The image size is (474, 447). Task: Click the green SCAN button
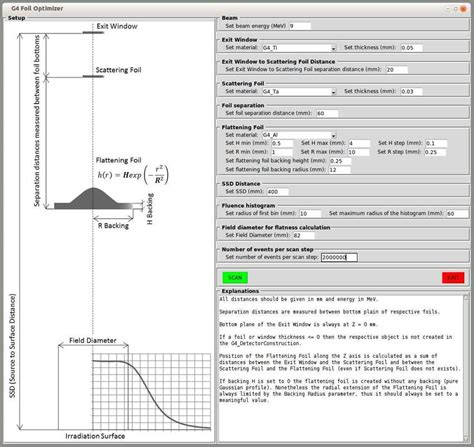[x=235, y=277]
